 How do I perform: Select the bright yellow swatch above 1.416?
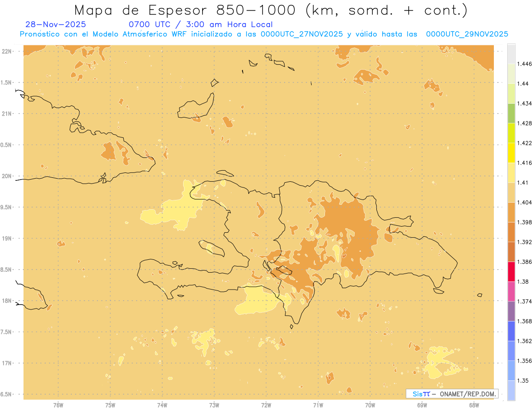(511, 153)
